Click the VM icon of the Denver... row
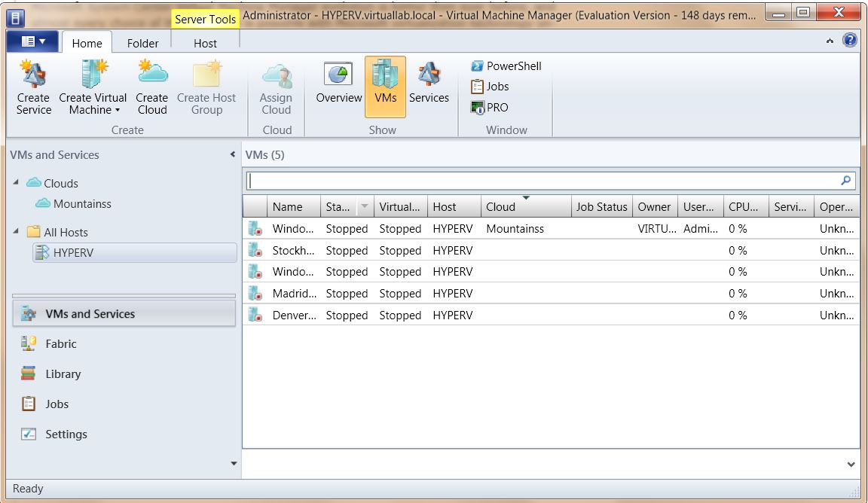This screenshot has width=868, height=503. tap(255, 315)
